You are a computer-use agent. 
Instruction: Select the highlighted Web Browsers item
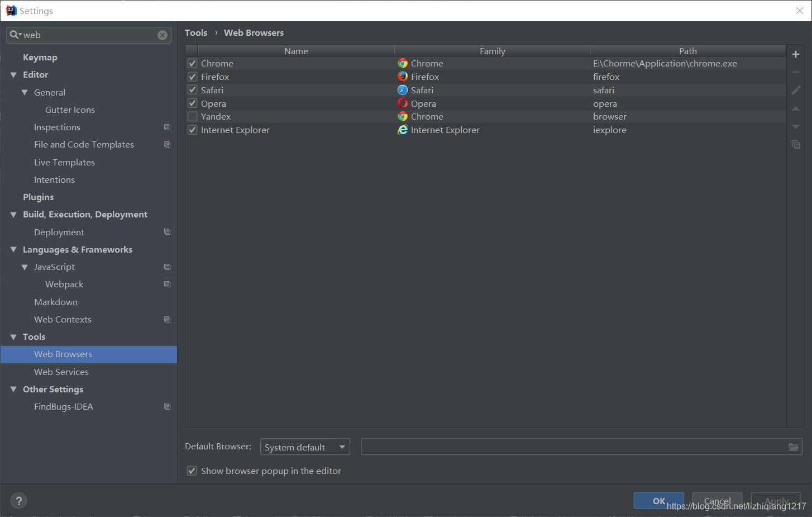point(89,354)
